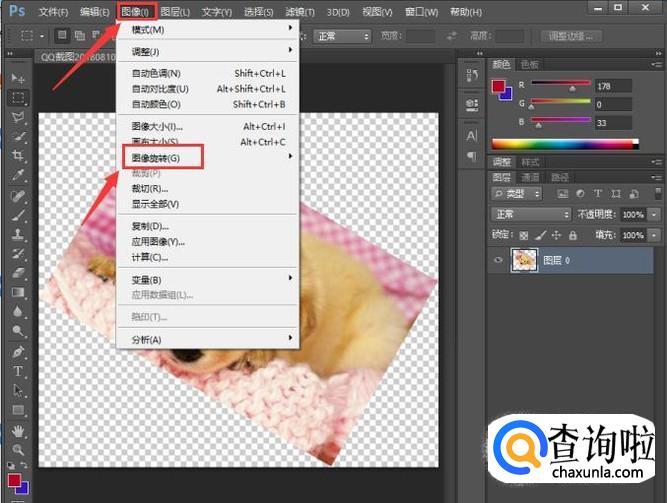
Task: Select the Path Selection tool
Action: [x=18, y=391]
